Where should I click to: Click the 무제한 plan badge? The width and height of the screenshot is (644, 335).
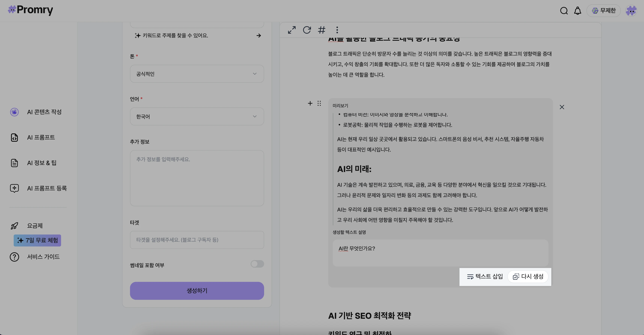(604, 11)
